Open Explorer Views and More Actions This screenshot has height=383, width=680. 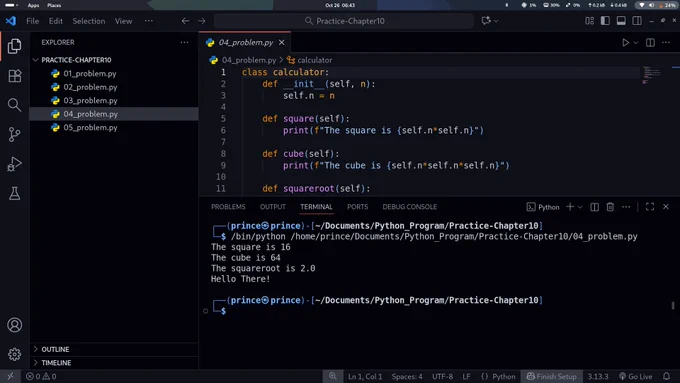point(184,43)
